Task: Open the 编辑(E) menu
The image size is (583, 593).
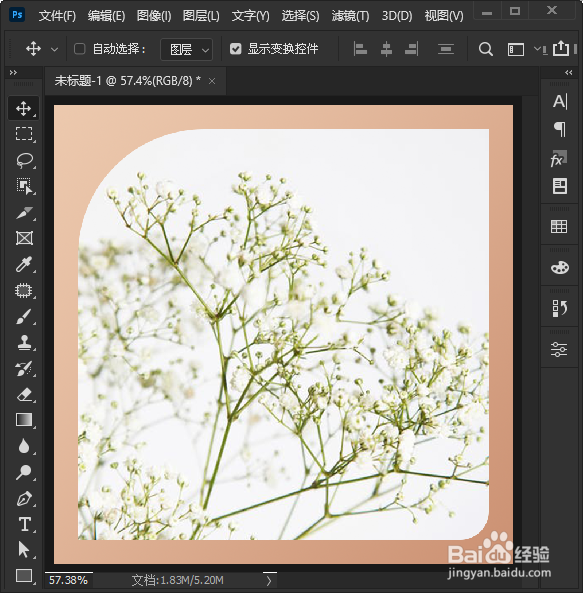Action: [106, 16]
